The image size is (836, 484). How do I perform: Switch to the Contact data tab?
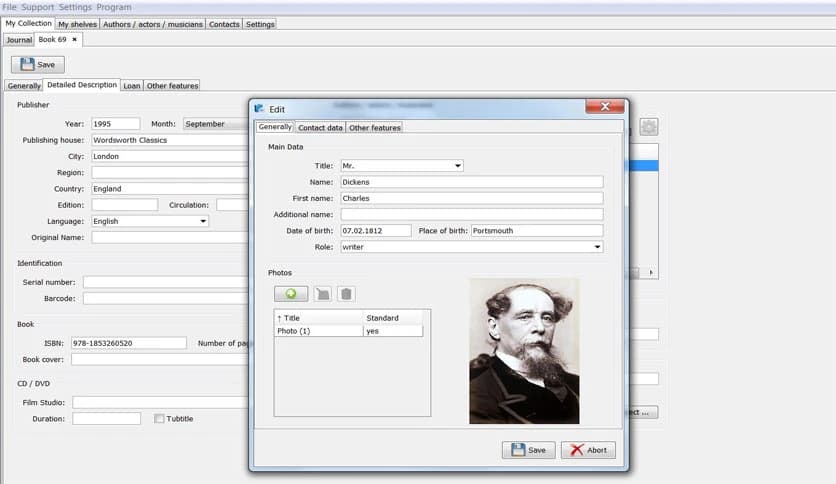pyautogui.click(x=320, y=128)
